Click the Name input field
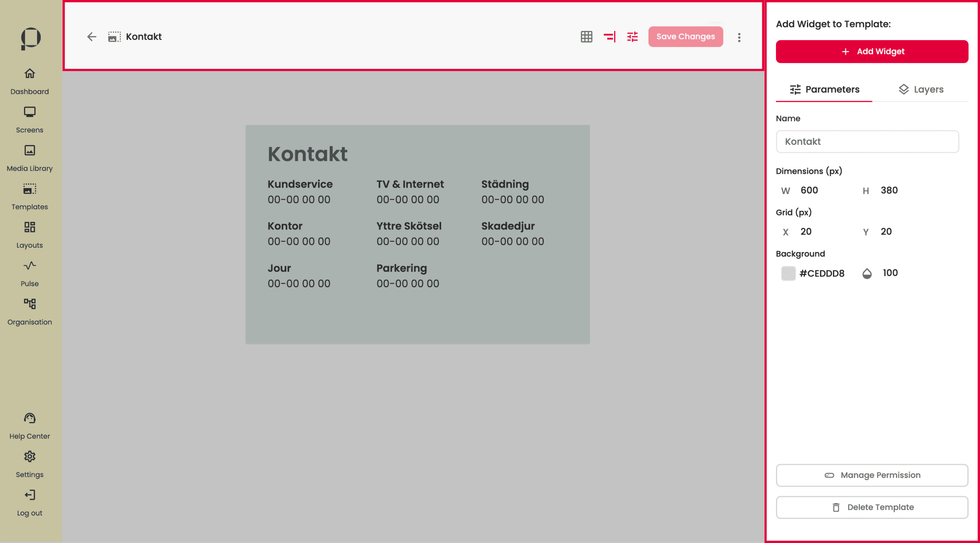This screenshot has height=543, width=980. point(867,142)
